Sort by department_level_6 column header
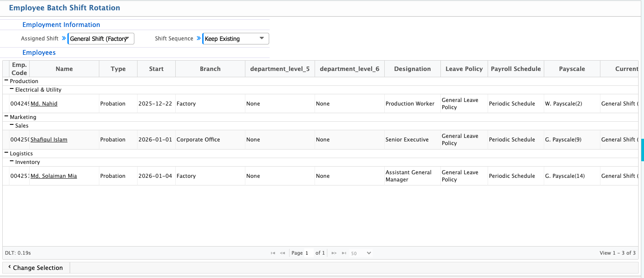The width and height of the screenshot is (644, 278). (x=350, y=69)
